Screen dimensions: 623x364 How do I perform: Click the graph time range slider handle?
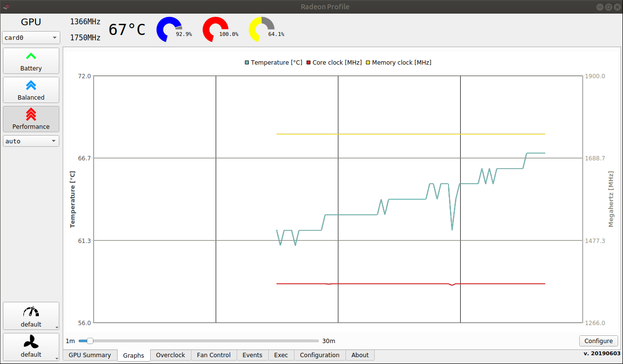(x=89, y=341)
